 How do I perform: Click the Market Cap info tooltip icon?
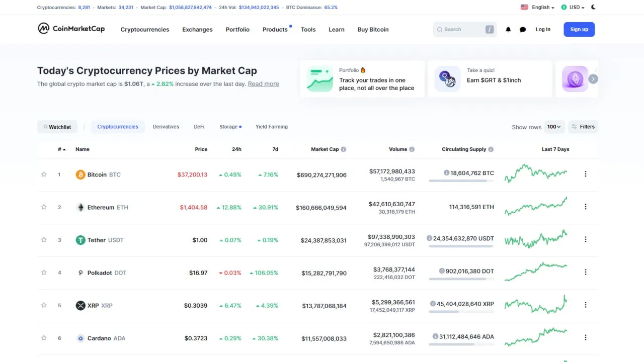pyautogui.click(x=343, y=149)
